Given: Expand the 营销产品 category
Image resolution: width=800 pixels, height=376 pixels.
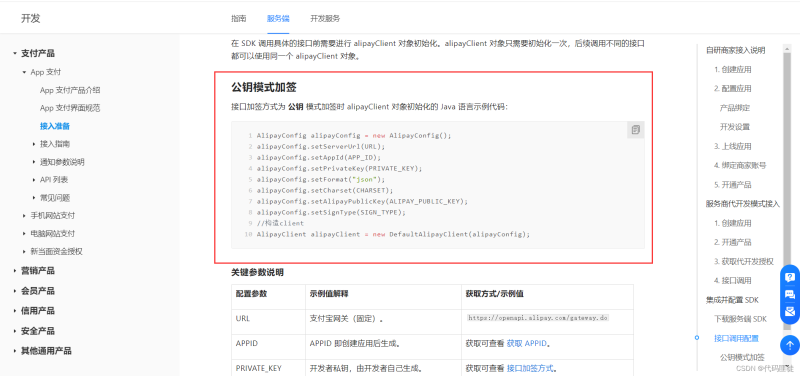Looking at the screenshot, I should (15, 271).
